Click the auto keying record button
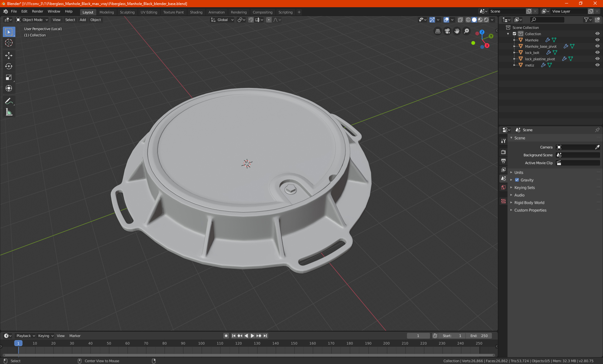The width and height of the screenshot is (603, 364). (226, 336)
